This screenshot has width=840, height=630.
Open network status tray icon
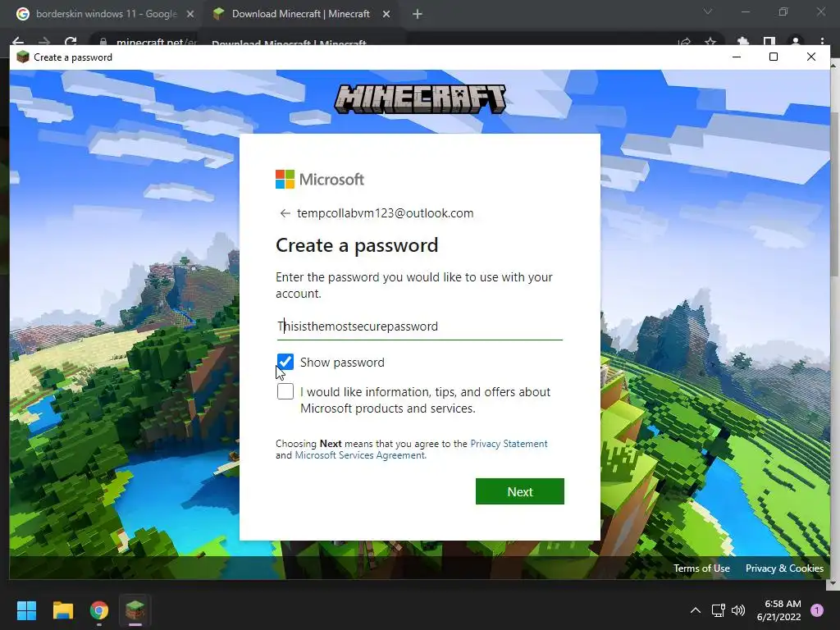[718, 610]
